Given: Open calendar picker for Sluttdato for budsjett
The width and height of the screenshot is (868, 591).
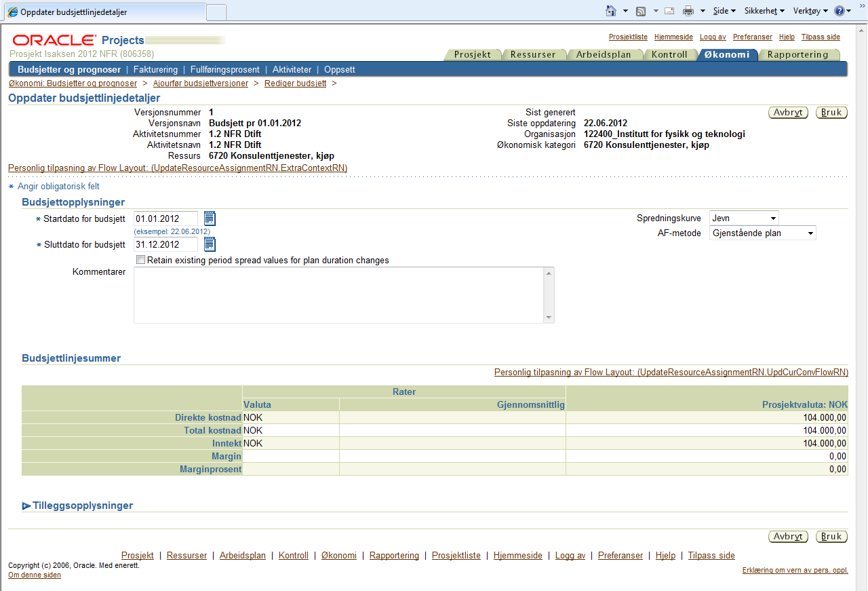Looking at the screenshot, I should [x=210, y=245].
